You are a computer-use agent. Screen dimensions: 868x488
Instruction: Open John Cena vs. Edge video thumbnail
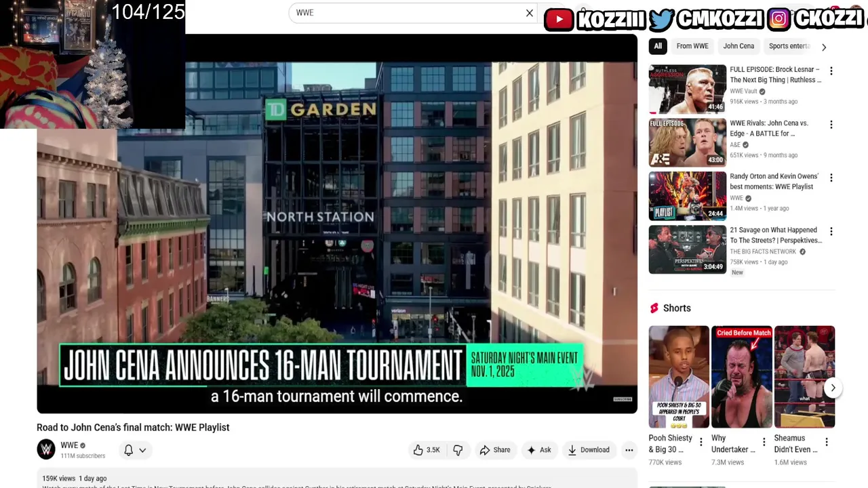[x=688, y=142]
